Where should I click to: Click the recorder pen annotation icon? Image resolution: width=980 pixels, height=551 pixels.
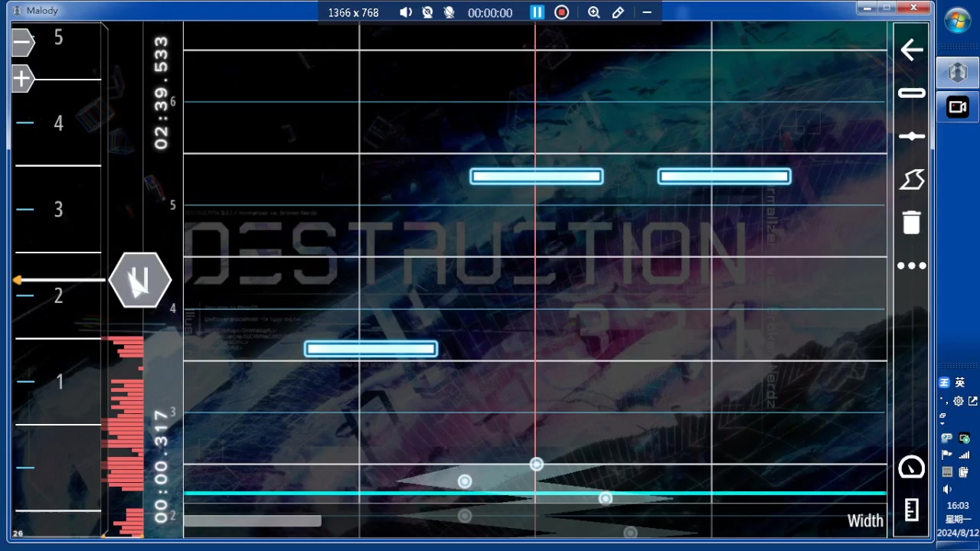618,12
